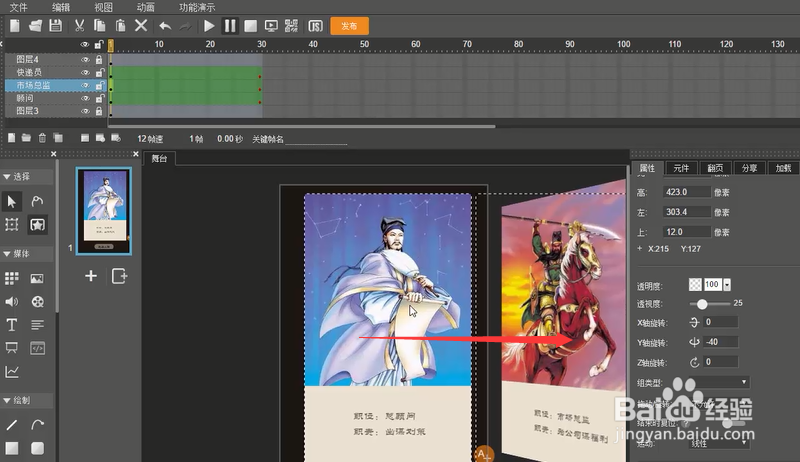This screenshot has width=800, height=462.
Task: Switch to the 分享 tab
Action: pyautogui.click(x=749, y=168)
